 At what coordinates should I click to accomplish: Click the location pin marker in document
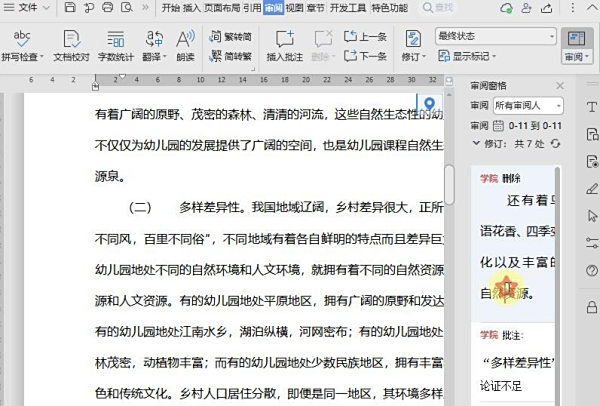[x=429, y=104]
